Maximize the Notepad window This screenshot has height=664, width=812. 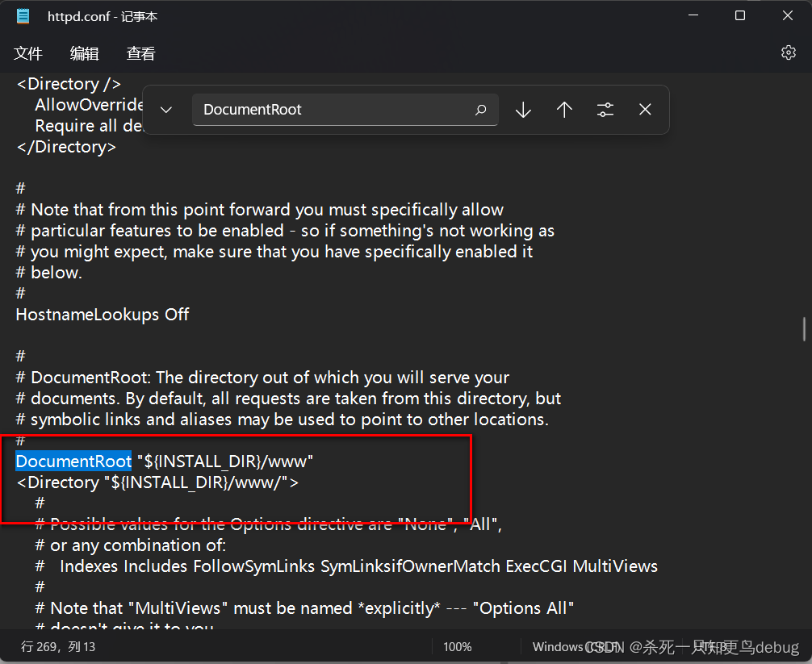pyautogui.click(x=740, y=15)
